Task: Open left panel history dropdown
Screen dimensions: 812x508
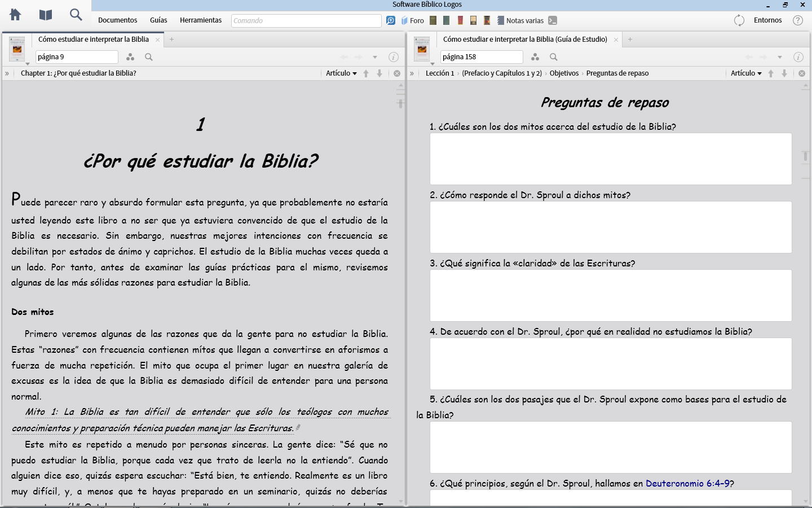Action: pos(375,57)
